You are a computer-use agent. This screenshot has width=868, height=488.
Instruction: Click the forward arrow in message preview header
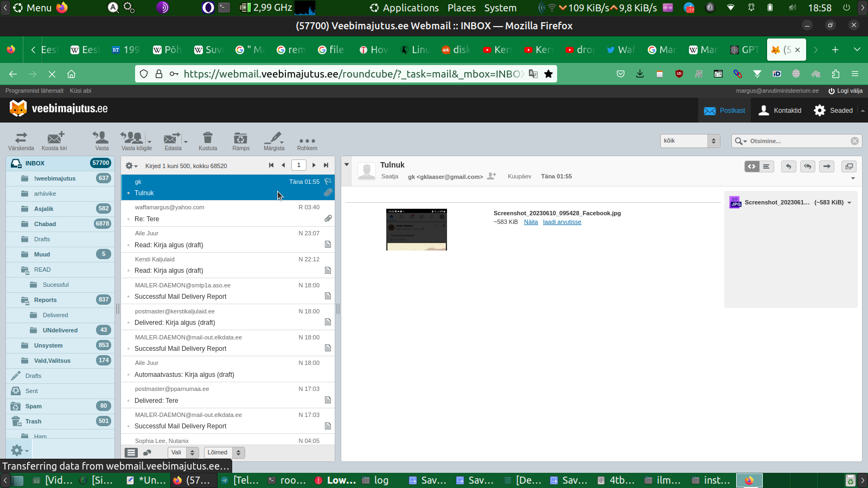pyautogui.click(x=827, y=166)
